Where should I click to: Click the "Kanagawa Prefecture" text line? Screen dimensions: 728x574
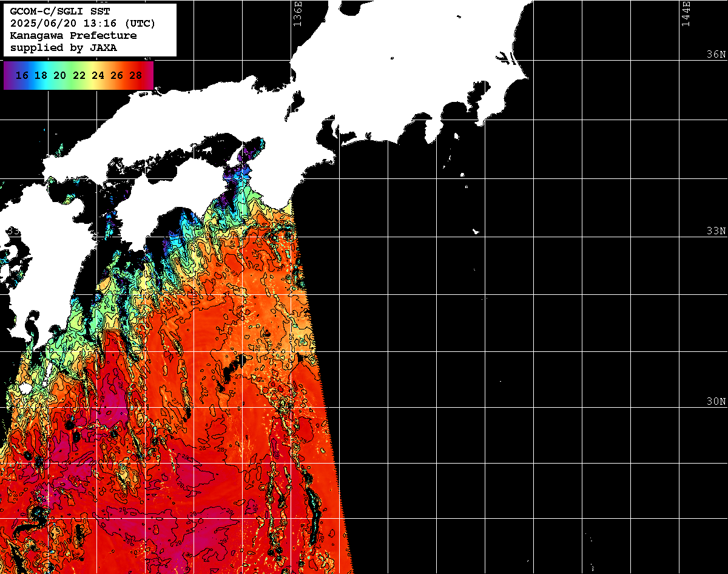pos(73,36)
